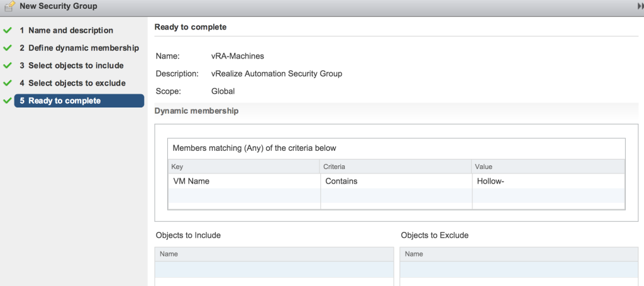Select step 5 Ready to complete
This screenshot has height=286, width=644.
pos(79,101)
